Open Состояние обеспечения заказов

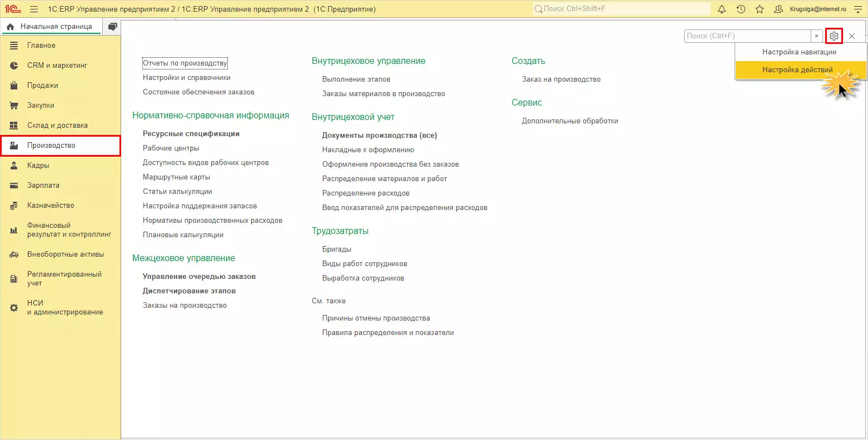[x=198, y=92]
